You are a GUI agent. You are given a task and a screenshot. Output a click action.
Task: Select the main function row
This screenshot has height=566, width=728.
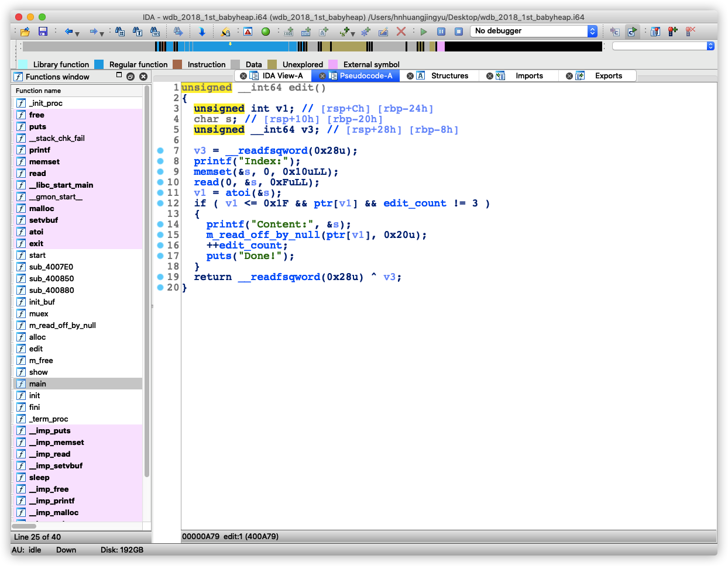pyautogui.click(x=77, y=384)
